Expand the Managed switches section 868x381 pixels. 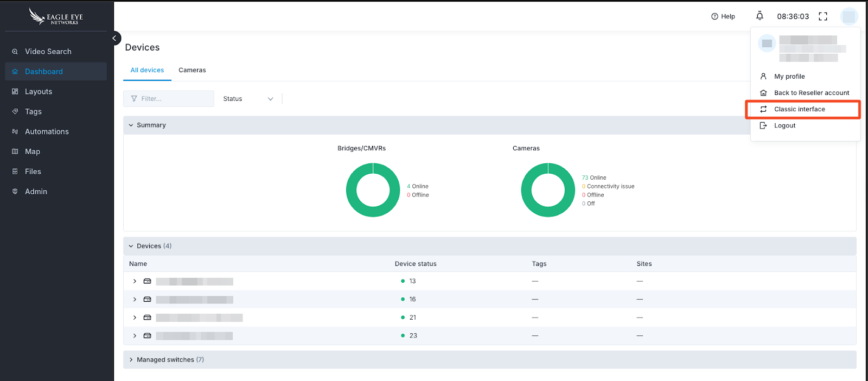(131, 360)
